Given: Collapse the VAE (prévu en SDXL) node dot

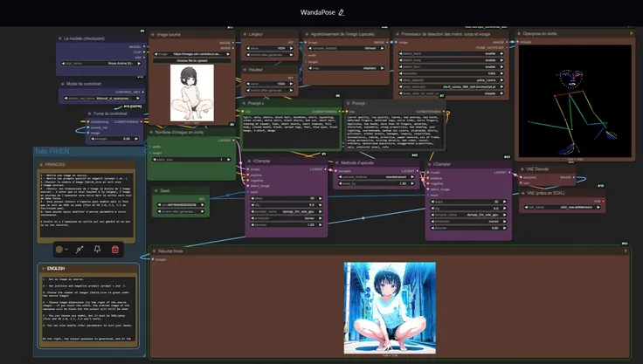Looking at the screenshot, I should tap(522, 193).
